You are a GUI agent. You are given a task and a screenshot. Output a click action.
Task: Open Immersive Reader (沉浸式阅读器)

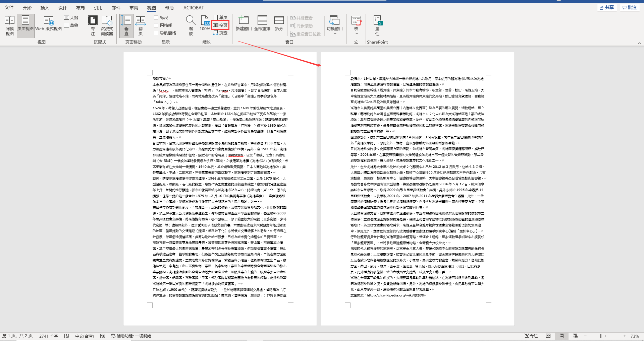[x=107, y=26]
